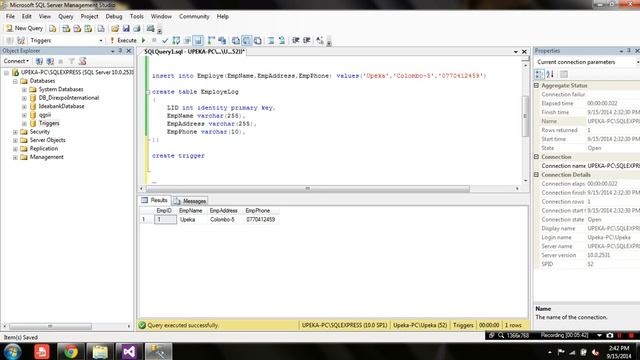The width and height of the screenshot is (640, 360).
Task: Expand the Management folder node
Action: click(16, 157)
